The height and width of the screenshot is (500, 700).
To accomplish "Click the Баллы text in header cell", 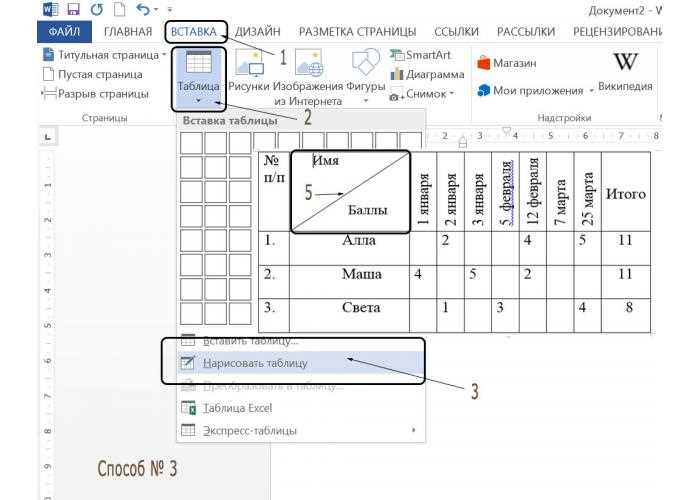I will [x=367, y=210].
